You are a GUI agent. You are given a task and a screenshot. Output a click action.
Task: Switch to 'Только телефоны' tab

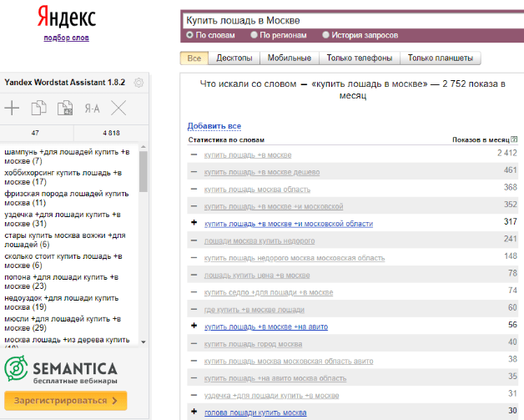coord(360,58)
